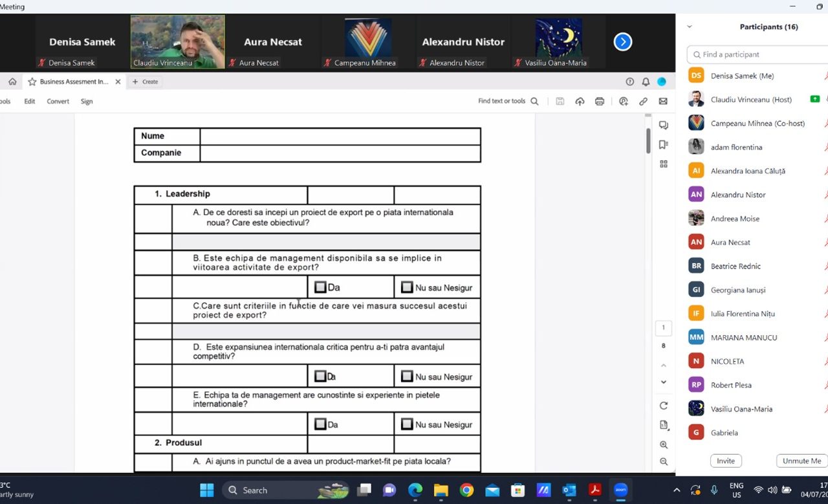Viewport: 828px width, 504px height.
Task: Click the document vertical scrollbar thumb
Action: coord(648,140)
